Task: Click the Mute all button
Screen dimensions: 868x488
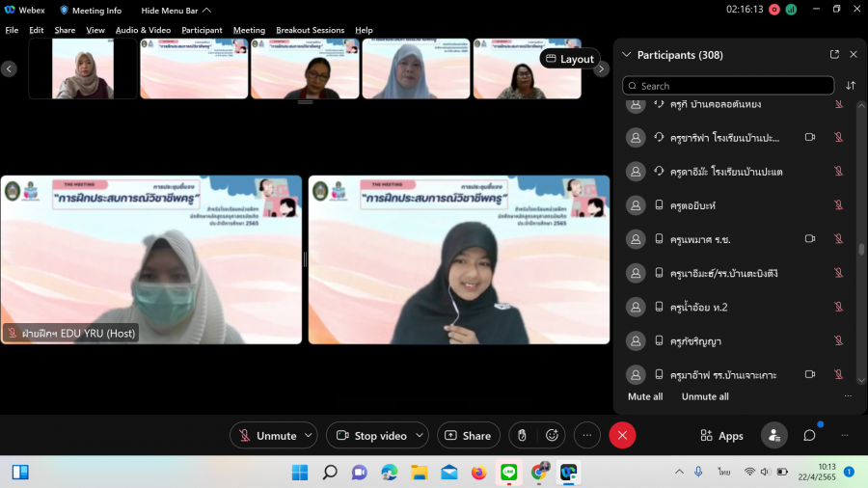Action: (x=645, y=396)
